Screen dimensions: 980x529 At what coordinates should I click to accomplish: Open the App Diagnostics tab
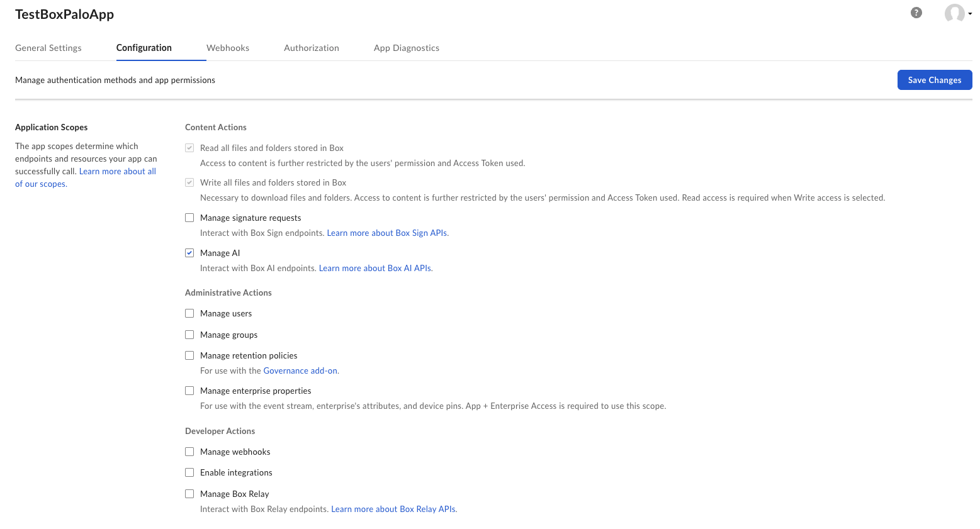[406, 48]
